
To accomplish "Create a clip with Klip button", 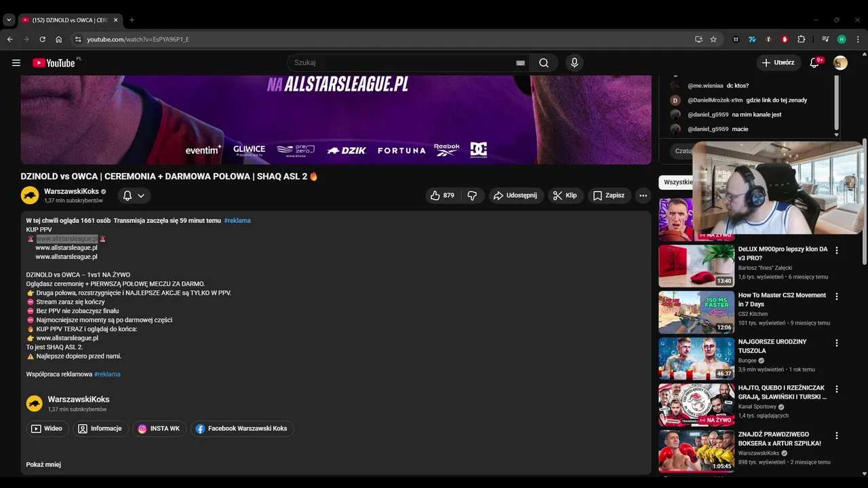I will pyautogui.click(x=565, y=195).
